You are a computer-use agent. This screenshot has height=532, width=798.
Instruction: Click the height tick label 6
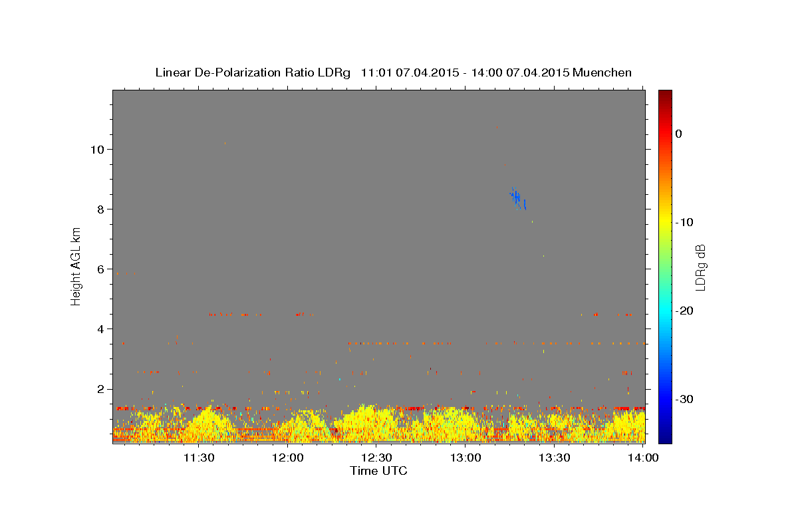pyautogui.click(x=101, y=269)
